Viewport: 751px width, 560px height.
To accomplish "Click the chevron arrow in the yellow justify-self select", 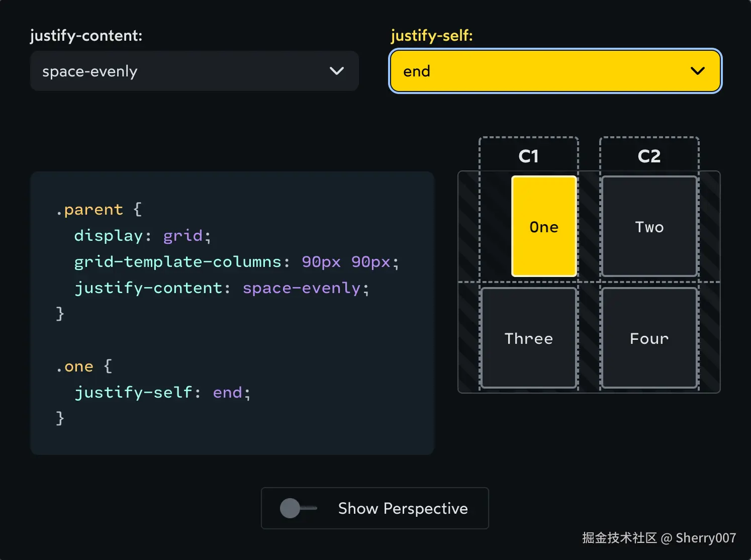I will tap(697, 71).
